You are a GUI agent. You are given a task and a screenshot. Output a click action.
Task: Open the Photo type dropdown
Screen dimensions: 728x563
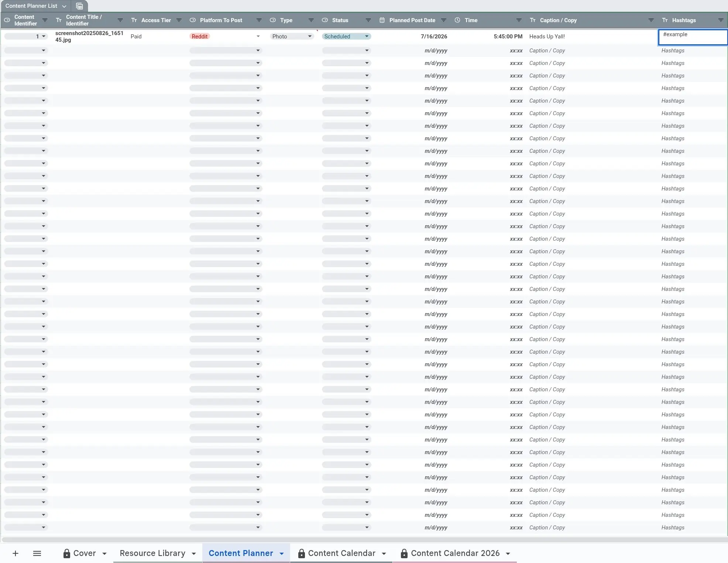tap(310, 36)
